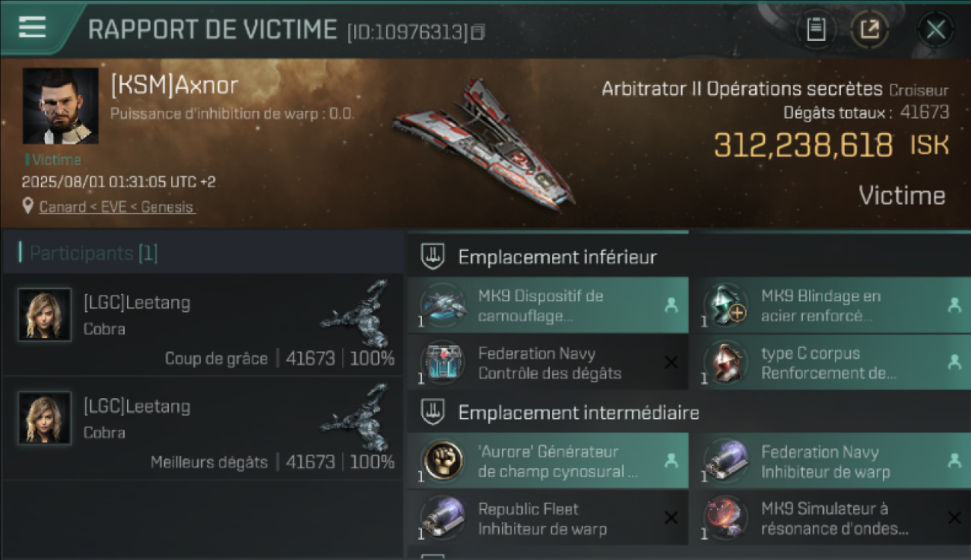
Task: Open Leetang's Meilleurs dégâts entry
Action: point(202,428)
